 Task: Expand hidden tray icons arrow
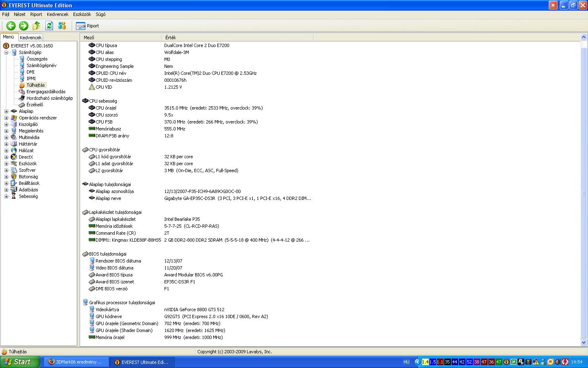pos(417,362)
